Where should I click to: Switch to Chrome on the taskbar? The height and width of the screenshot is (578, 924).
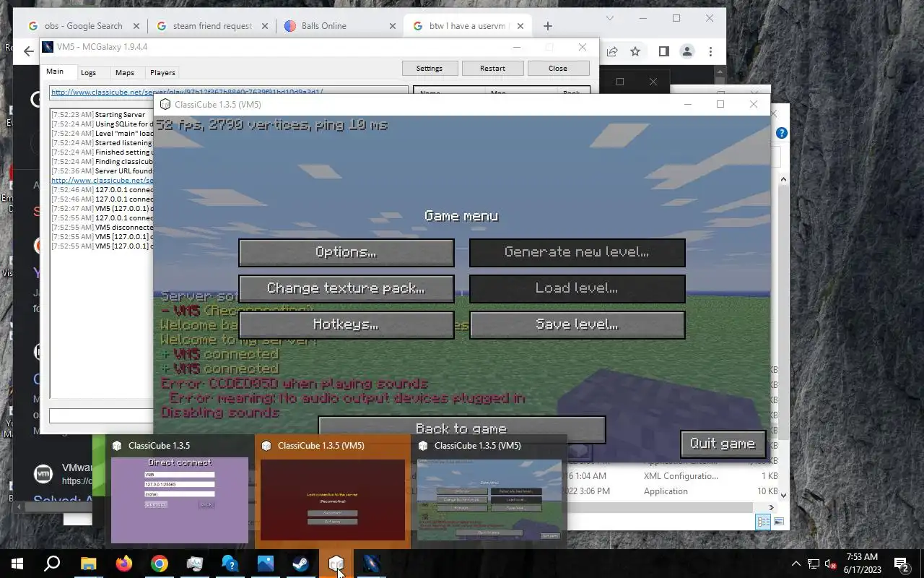coord(159,564)
